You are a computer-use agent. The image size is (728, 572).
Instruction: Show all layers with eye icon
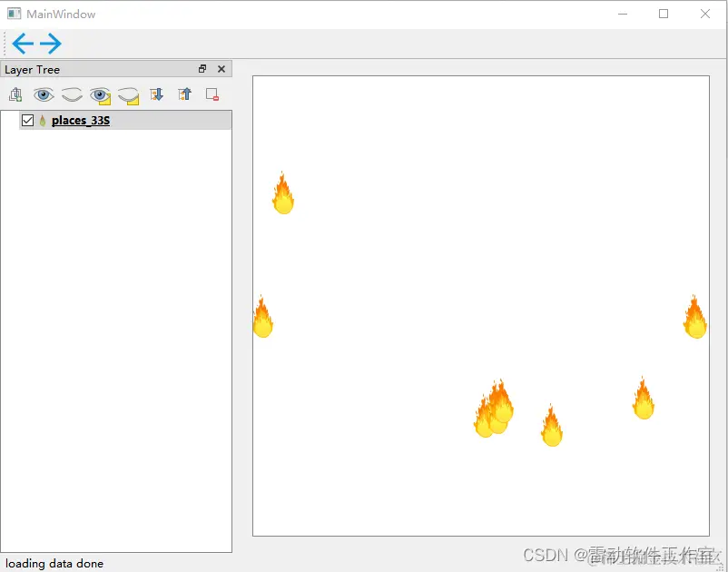[44, 94]
